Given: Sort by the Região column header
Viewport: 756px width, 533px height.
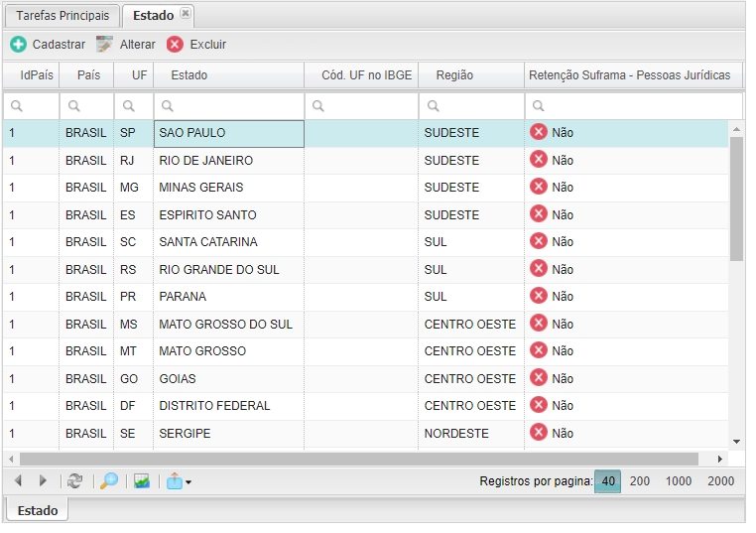Looking at the screenshot, I should [x=471, y=75].
